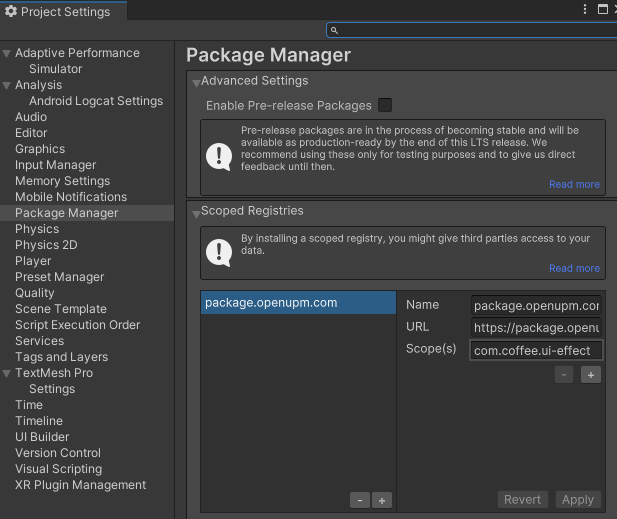This screenshot has height=519, width=617.
Task: Open the three-dot window options menu
Action: [585, 9]
